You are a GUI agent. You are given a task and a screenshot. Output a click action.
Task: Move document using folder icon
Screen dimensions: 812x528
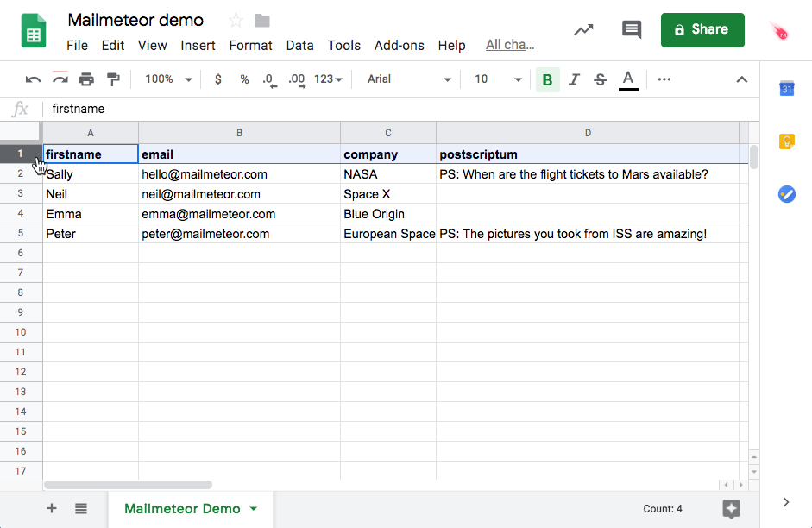(x=262, y=21)
